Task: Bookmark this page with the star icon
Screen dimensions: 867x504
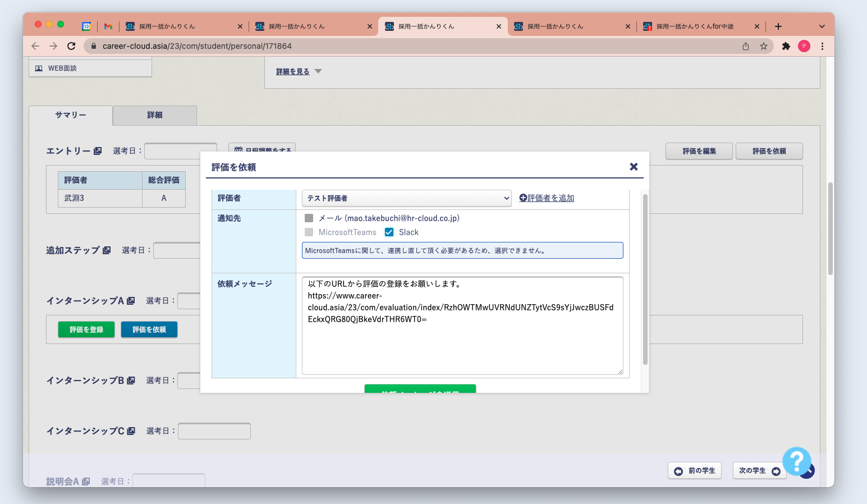Action: tap(764, 46)
